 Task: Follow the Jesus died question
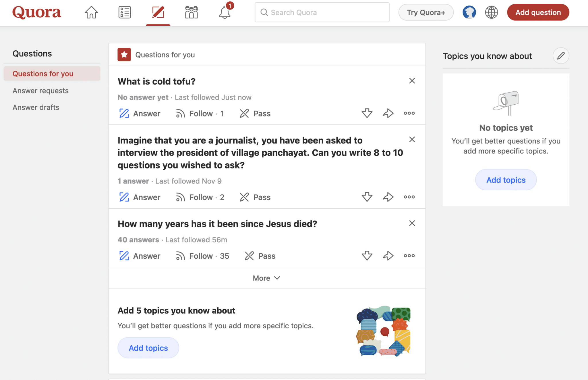(x=202, y=256)
